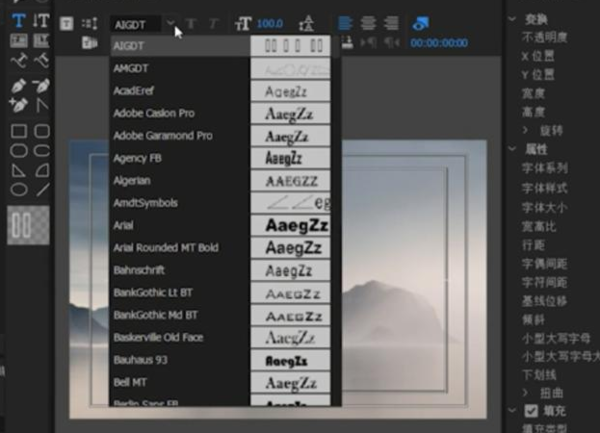Toggle left text alignment
This screenshot has height=433, width=600.
coord(345,23)
